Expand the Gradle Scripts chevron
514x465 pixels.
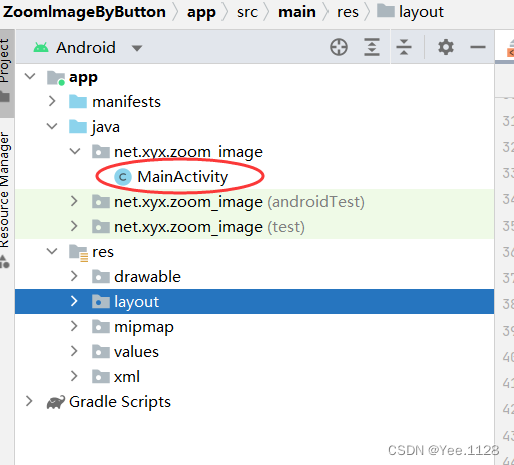[x=29, y=401]
